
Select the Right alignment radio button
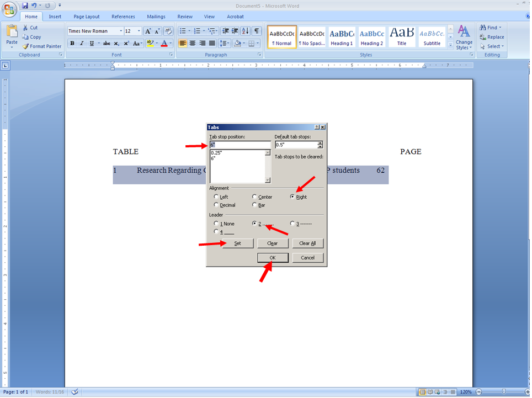click(292, 197)
